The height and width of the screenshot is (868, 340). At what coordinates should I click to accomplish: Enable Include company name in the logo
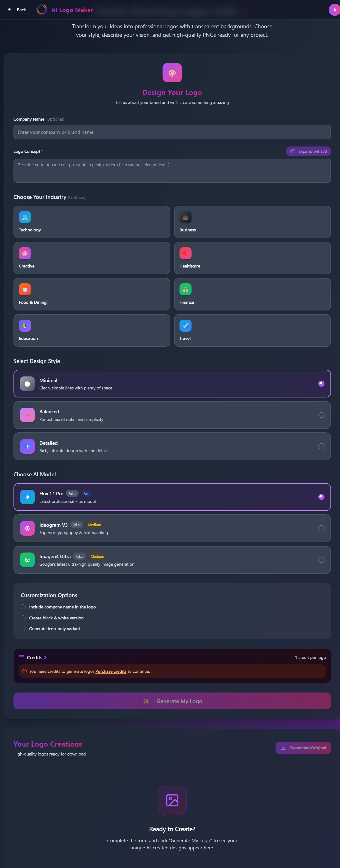coord(23,607)
